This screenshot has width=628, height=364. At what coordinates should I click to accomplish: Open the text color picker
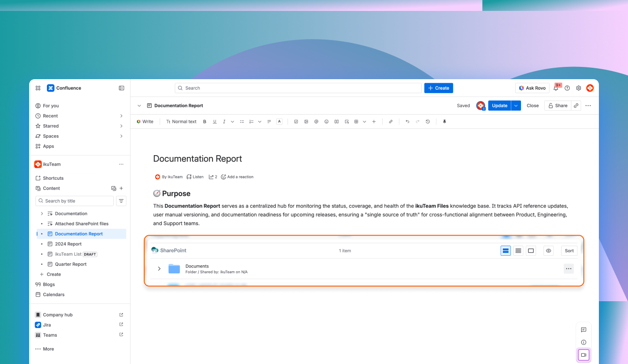coord(279,121)
